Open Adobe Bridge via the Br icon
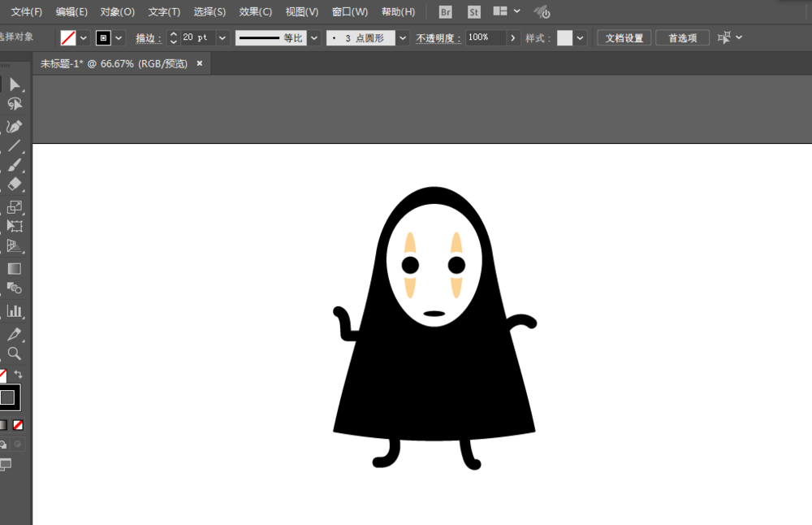The height and width of the screenshot is (525, 812). pos(445,12)
